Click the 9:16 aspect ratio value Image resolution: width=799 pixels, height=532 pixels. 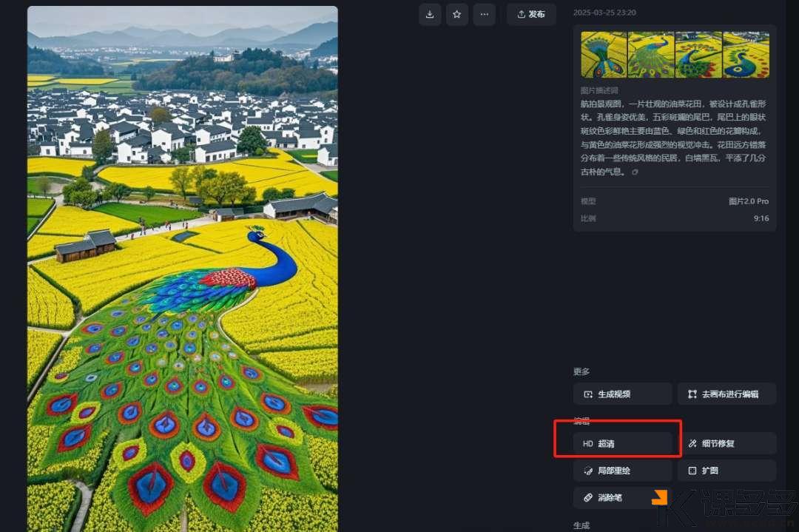pos(761,218)
